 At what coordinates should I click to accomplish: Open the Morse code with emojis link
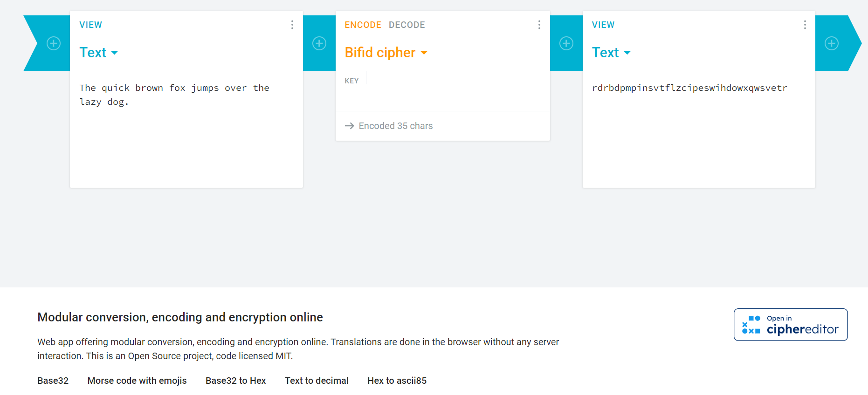[x=137, y=381]
